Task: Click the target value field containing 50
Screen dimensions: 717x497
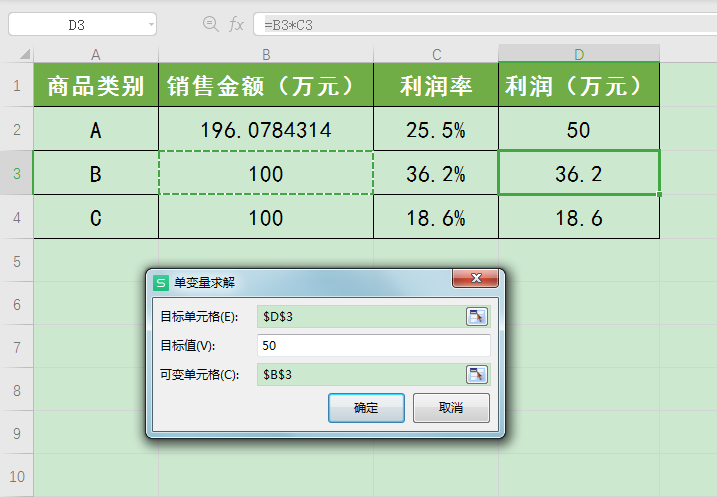Action: 374,345
